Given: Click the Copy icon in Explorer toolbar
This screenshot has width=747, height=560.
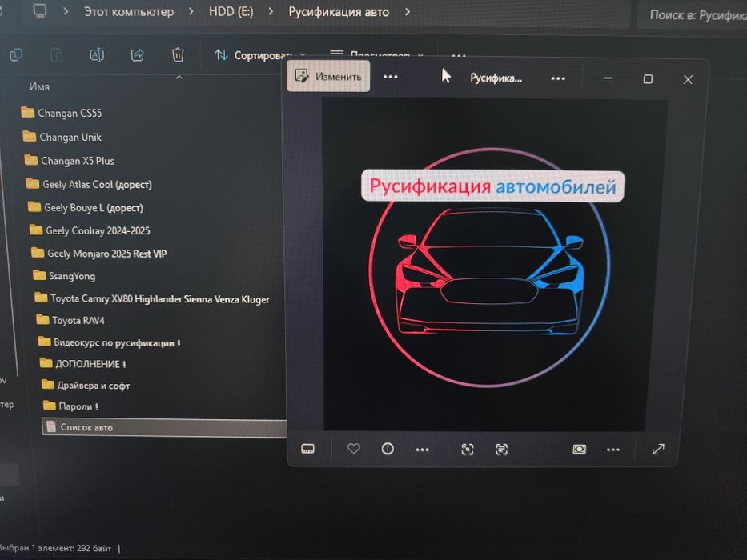Looking at the screenshot, I should (16, 55).
